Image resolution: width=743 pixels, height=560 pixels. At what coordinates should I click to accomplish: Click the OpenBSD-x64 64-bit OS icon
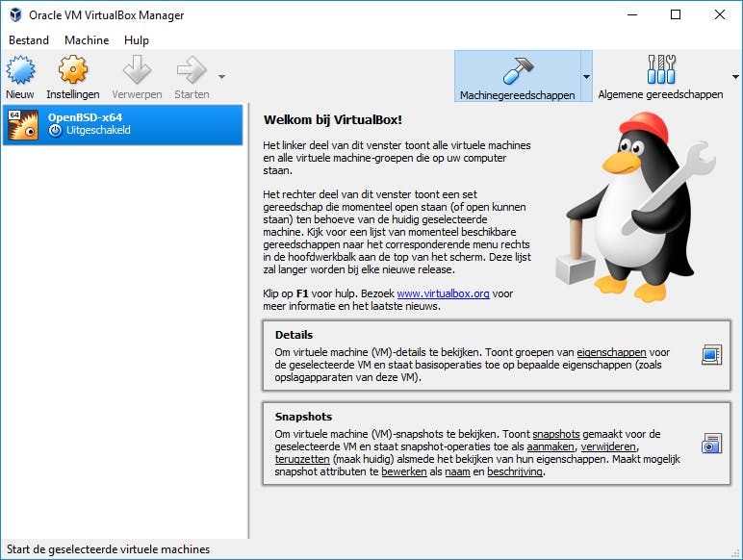(x=23, y=125)
